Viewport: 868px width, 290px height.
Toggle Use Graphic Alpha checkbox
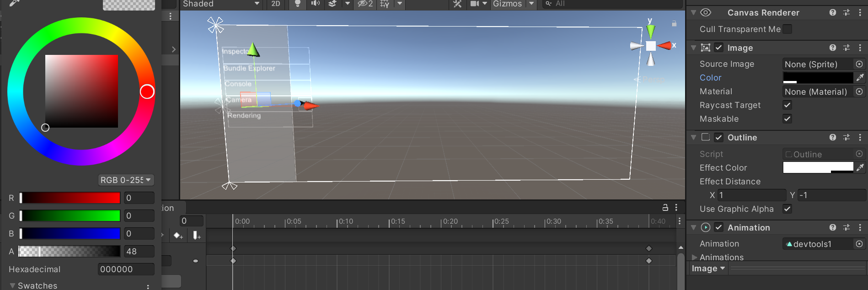point(787,209)
